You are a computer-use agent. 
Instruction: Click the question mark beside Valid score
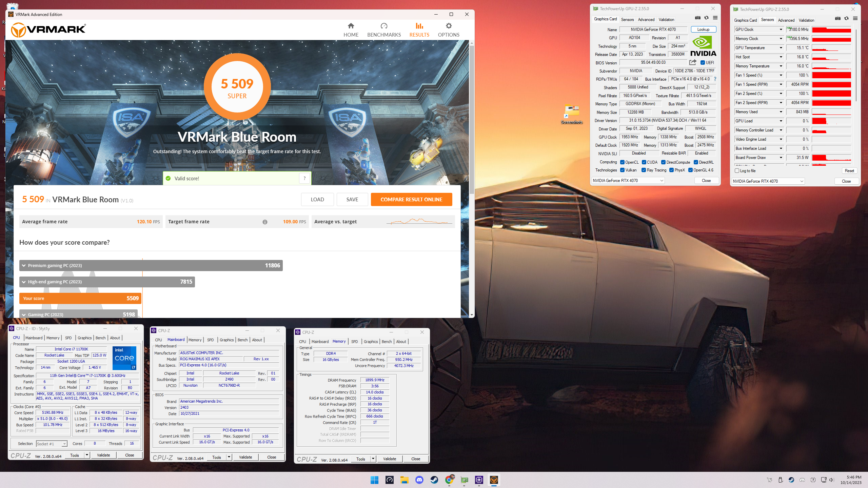pos(304,178)
